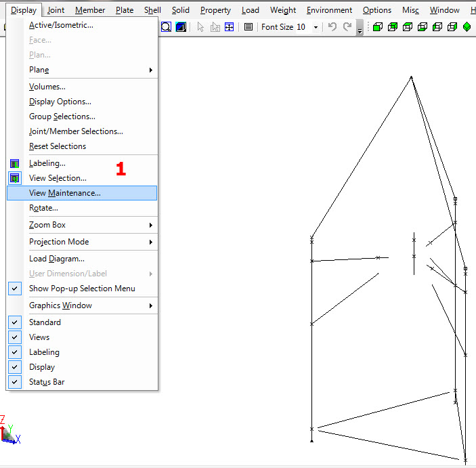
Task: Click the pointer with box selection icon
Action: [x=215, y=27]
